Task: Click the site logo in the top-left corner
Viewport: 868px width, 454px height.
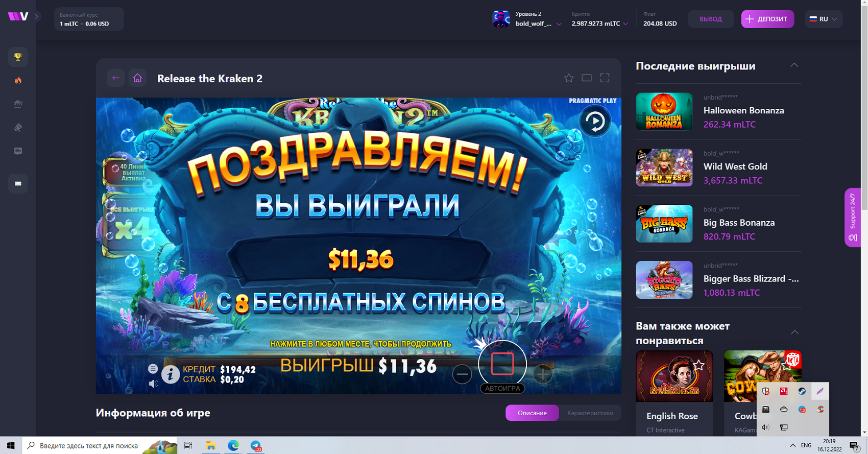Action: (18, 16)
